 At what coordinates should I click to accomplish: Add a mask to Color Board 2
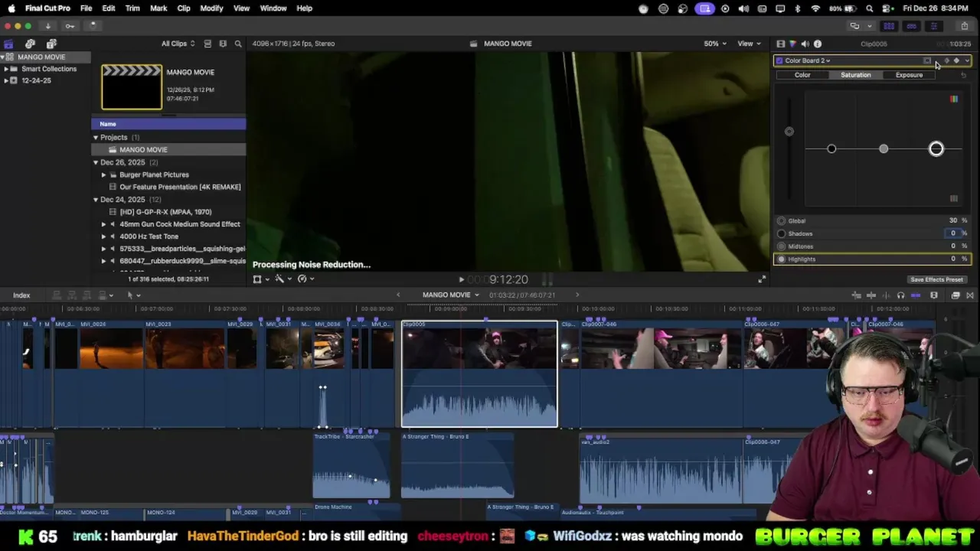pyautogui.click(x=927, y=60)
